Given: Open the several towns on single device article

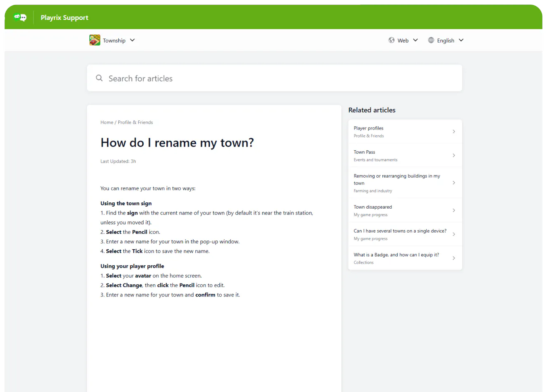Looking at the screenshot, I should 400,231.
